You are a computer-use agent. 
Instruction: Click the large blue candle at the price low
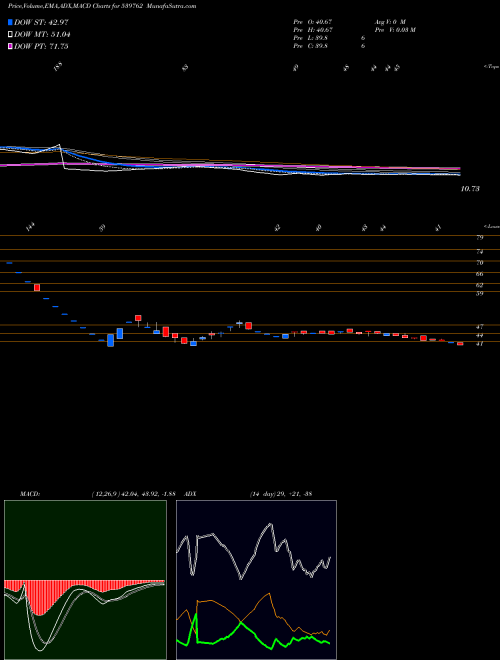coord(111,341)
